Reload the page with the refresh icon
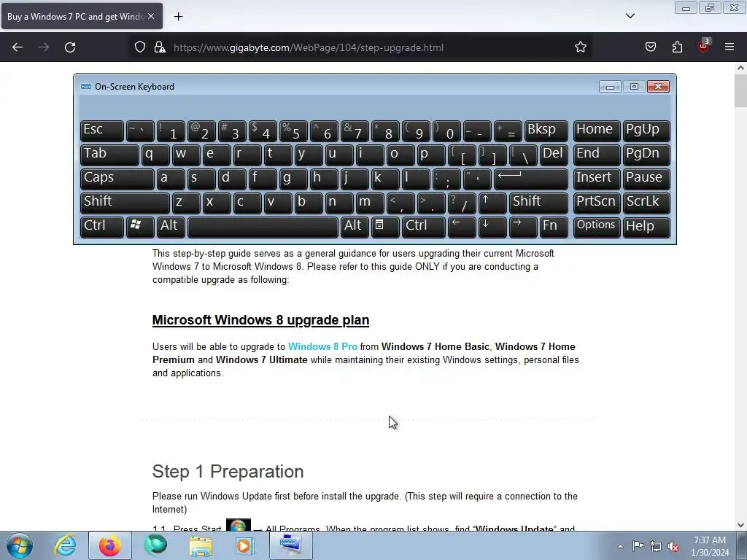Viewport: 747px width, 560px height. pos(70,47)
